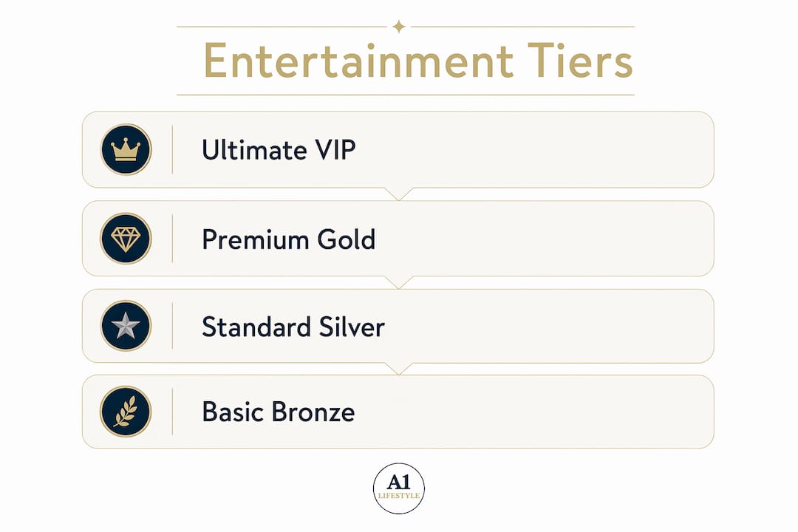Click the down arrow below Premium Gold card
This screenshot has height=532, width=798.
pyautogui.click(x=399, y=282)
